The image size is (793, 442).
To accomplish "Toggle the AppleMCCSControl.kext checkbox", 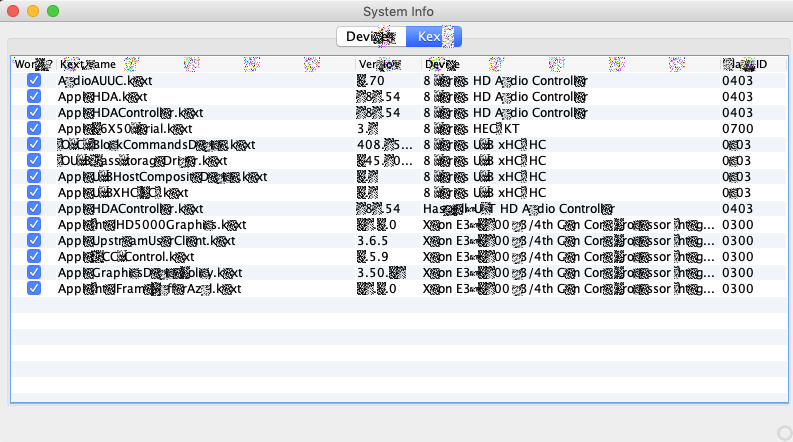I will pyautogui.click(x=34, y=256).
